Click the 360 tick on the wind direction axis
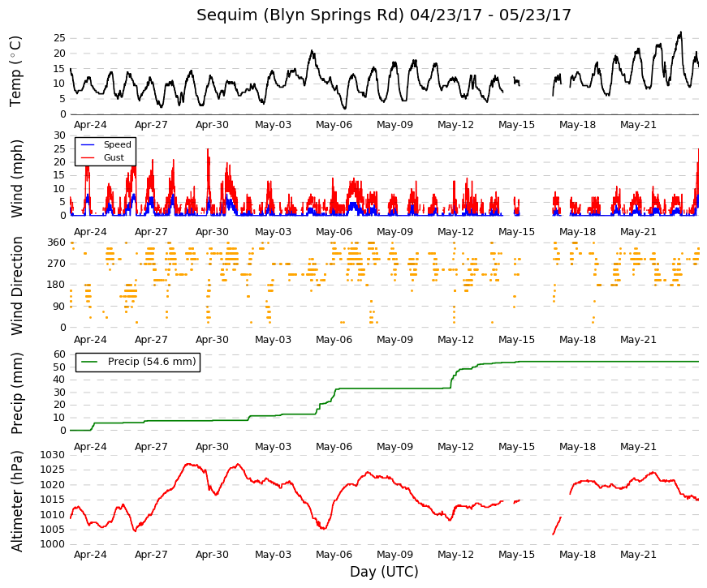Image resolution: width=707 pixels, height=588 pixels. click(x=56, y=242)
